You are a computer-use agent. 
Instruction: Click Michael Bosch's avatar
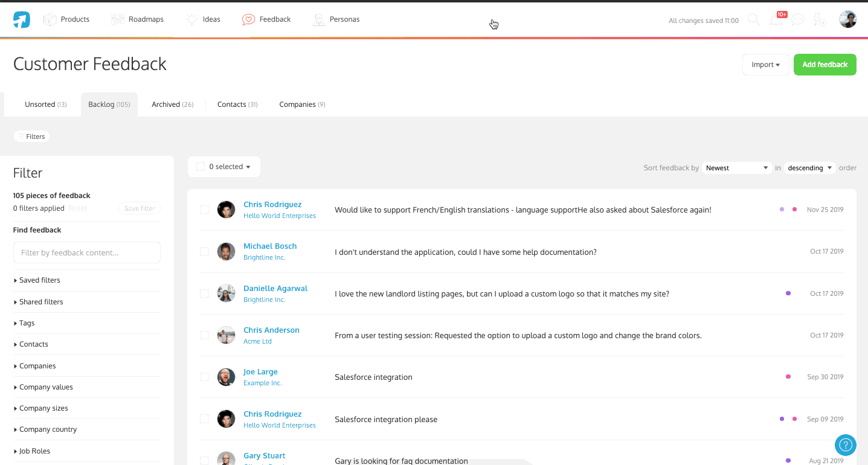[x=226, y=251]
